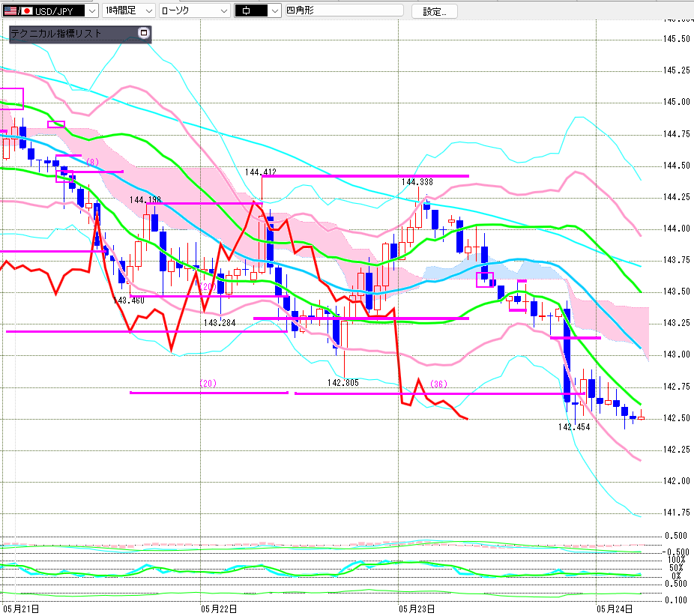Click the 145.00 price axis label
Screen dimensions: 694x616
[x=677, y=102]
